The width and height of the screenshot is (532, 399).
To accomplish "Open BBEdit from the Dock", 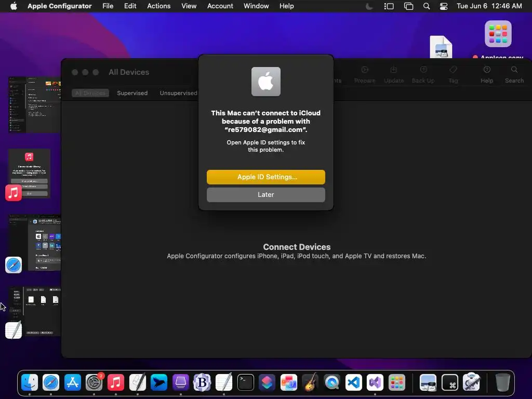I will click(202, 383).
